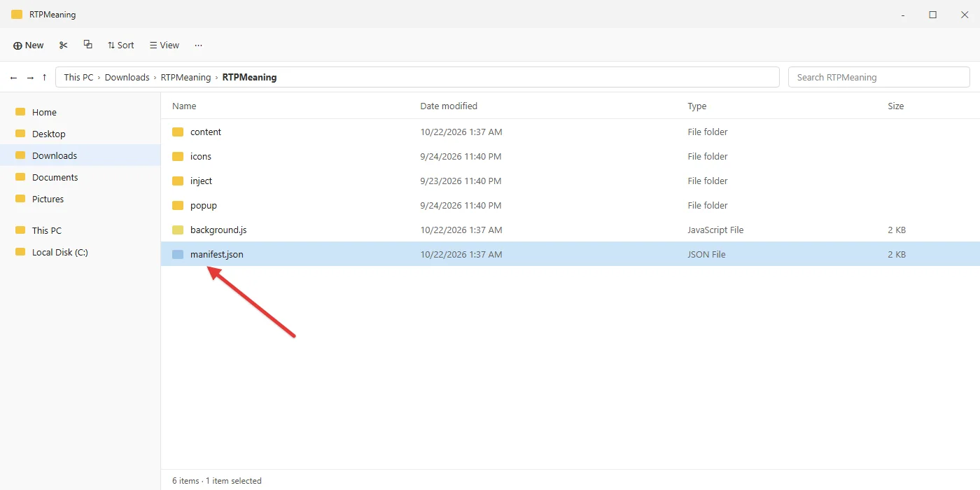Screen dimensions: 980x490
Task: Select This PC in the address bar
Action: tap(78, 77)
